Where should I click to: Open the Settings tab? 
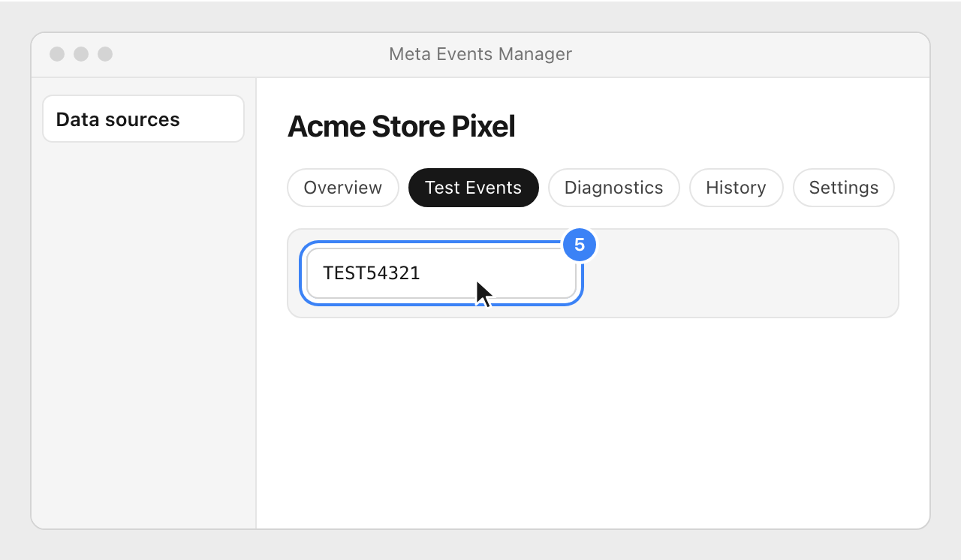point(844,188)
